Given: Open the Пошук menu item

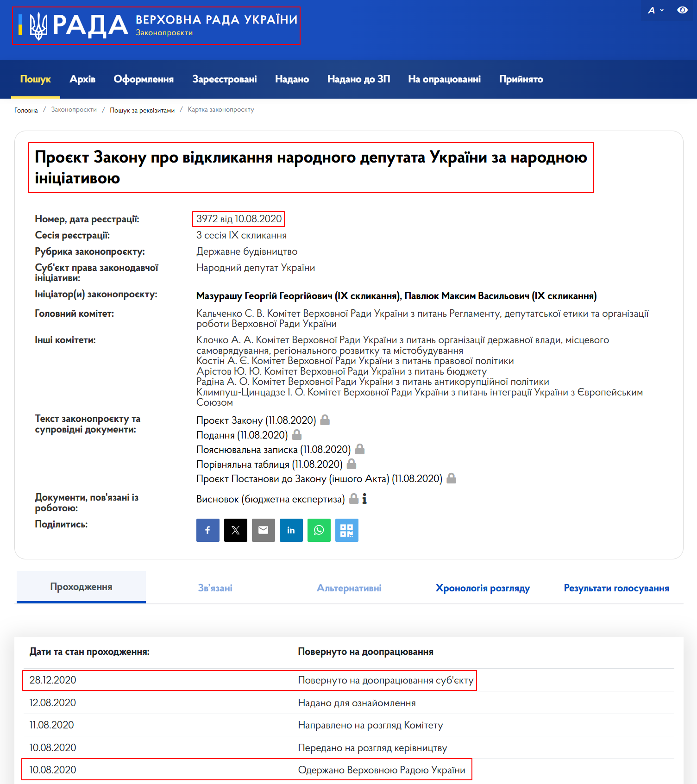Looking at the screenshot, I should 36,79.
